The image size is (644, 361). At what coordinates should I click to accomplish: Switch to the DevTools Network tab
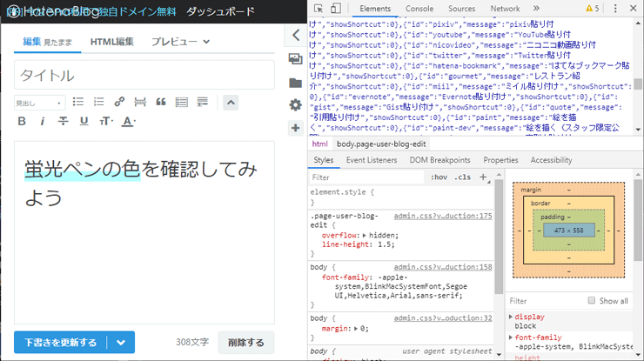click(x=505, y=8)
